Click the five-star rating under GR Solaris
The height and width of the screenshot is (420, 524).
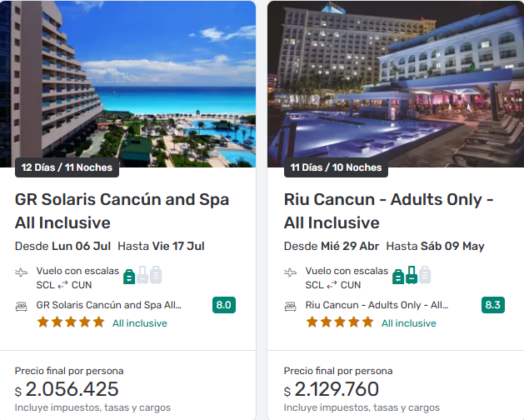pos(71,322)
